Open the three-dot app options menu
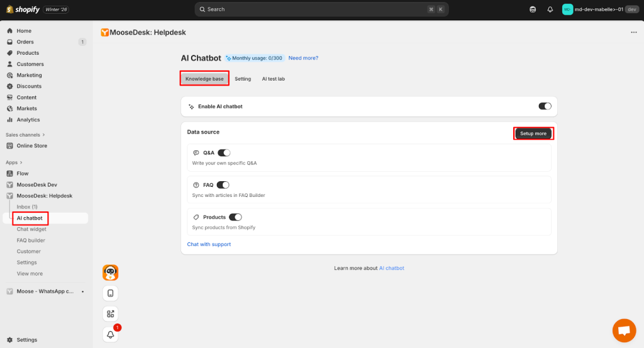 (x=633, y=32)
